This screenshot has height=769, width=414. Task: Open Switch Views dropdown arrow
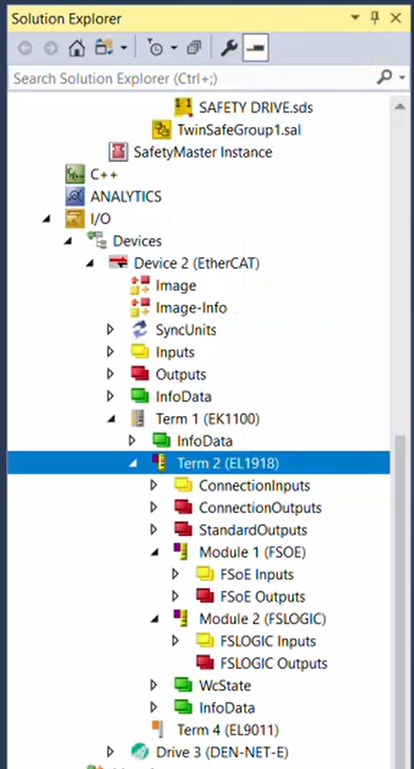pyautogui.click(x=123, y=48)
